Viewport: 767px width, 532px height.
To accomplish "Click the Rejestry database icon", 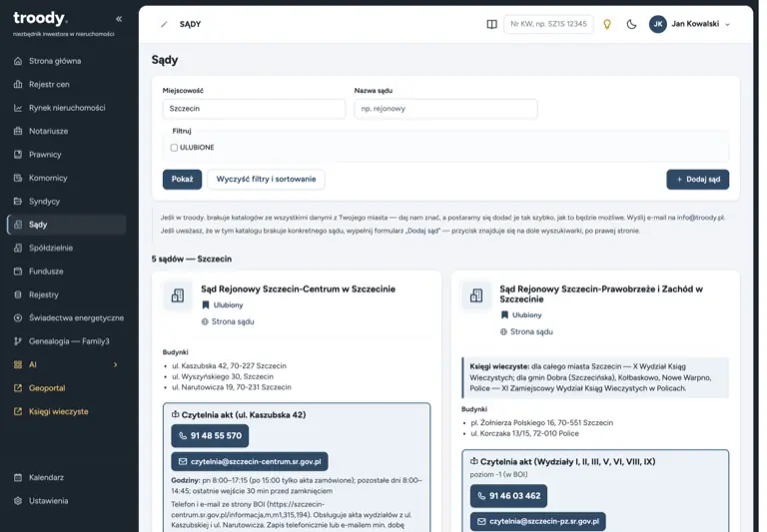I will [18, 294].
